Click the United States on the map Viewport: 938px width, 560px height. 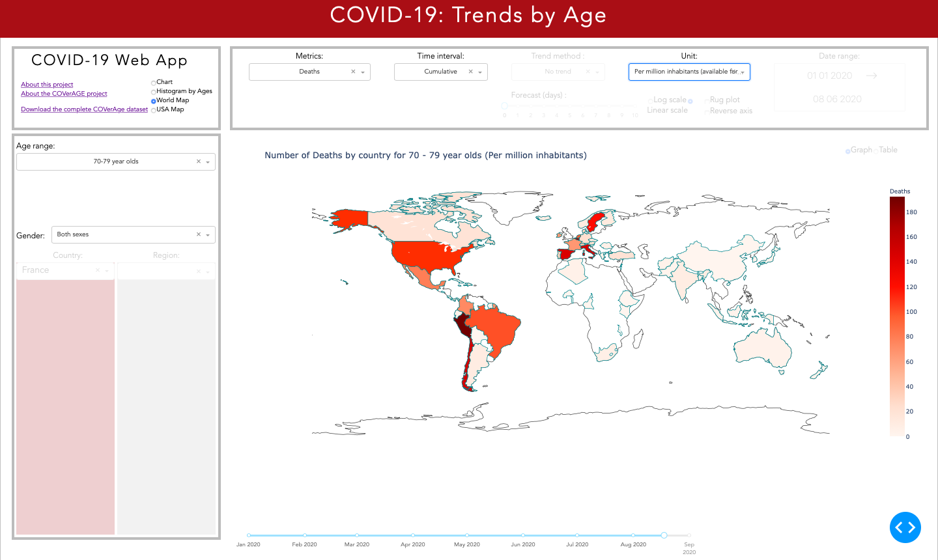[x=430, y=254]
